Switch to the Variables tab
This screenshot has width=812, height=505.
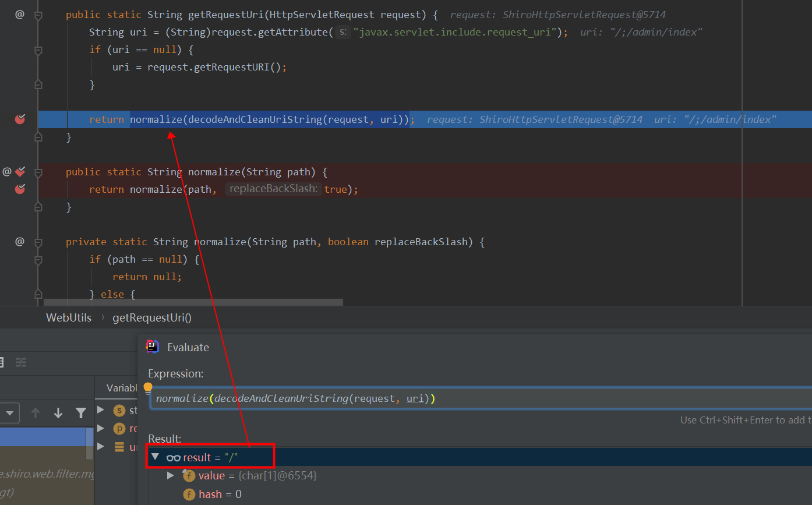(x=122, y=387)
